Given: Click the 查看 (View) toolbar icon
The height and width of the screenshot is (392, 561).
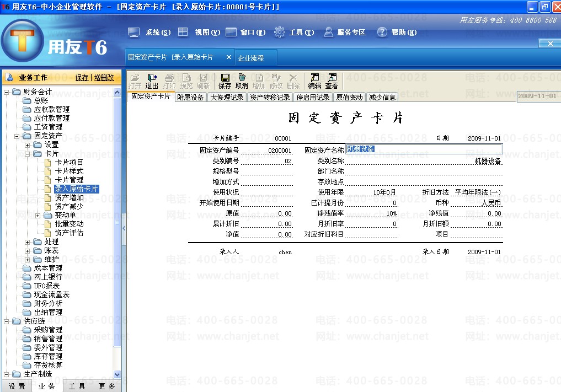Looking at the screenshot, I should (332, 82).
